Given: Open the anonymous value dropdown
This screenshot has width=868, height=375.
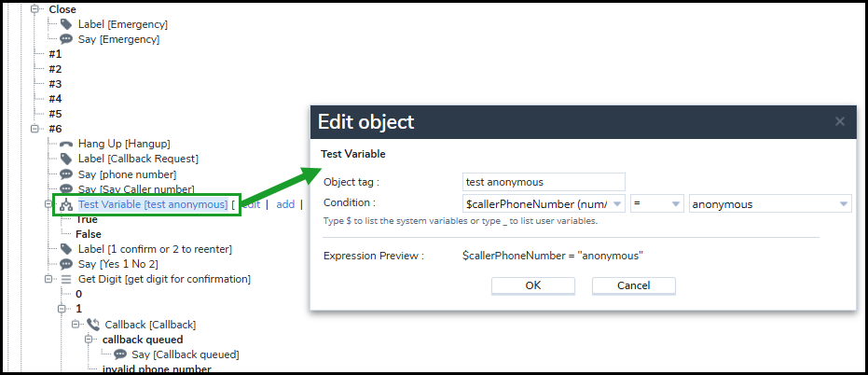Looking at the screenshot, I should [770, 204].
